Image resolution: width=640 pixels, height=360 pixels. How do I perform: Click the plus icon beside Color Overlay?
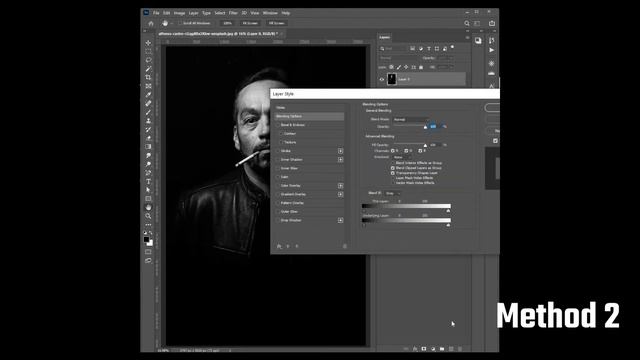click(x=340, y=186)
